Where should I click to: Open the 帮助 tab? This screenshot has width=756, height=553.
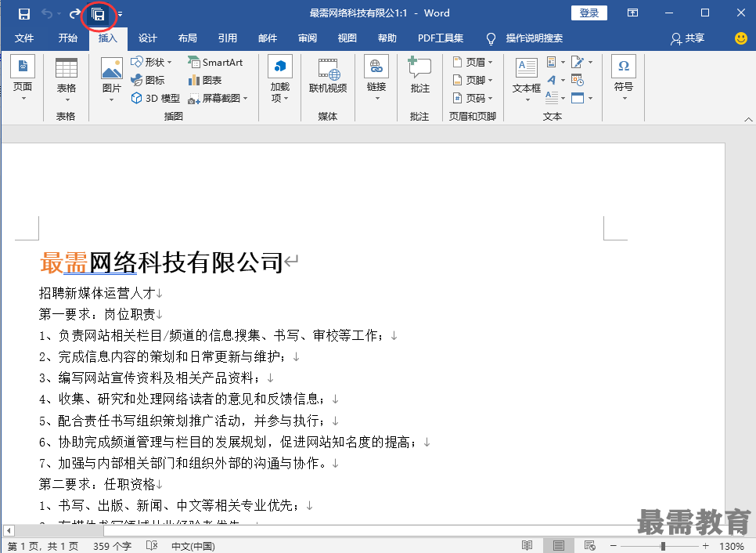pyautogui.click(x=387, y=38)
